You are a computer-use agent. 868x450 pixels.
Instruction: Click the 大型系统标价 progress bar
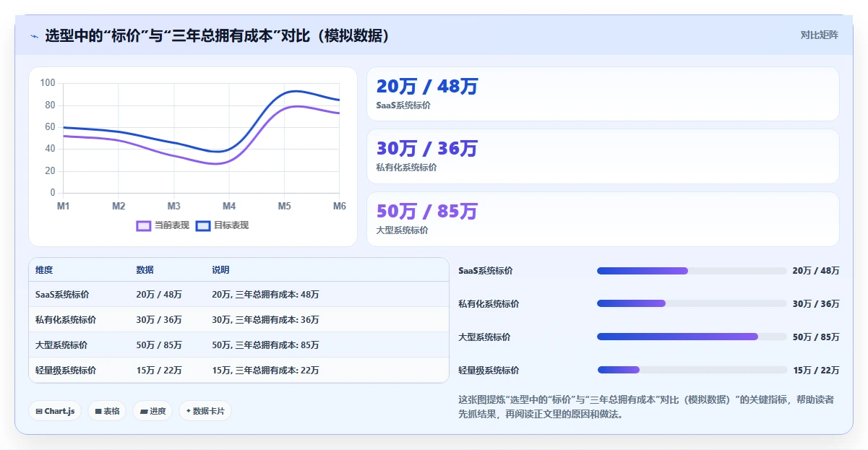click(692, 337)
